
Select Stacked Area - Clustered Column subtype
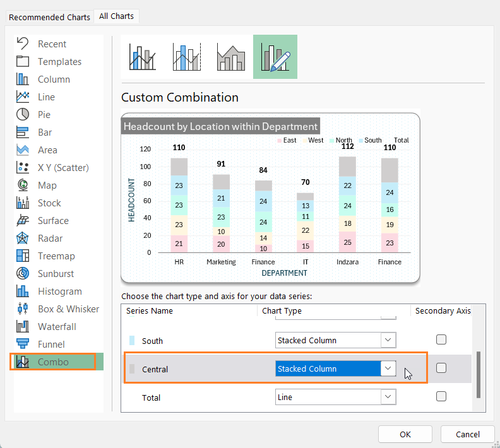tap(231, 57)
